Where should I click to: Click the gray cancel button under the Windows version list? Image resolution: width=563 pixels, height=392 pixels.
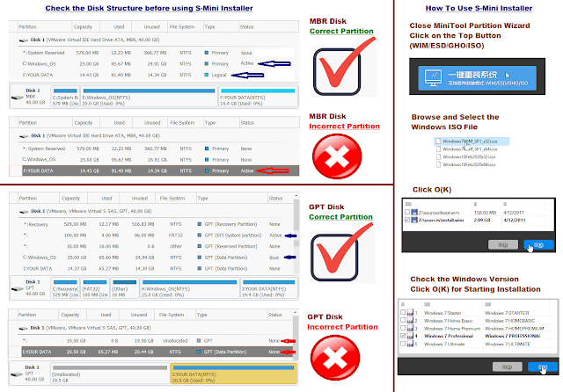point(507,367)
